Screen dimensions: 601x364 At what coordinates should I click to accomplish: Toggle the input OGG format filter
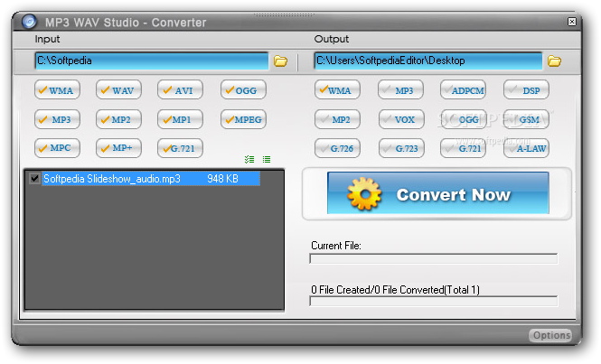point(243,90)
